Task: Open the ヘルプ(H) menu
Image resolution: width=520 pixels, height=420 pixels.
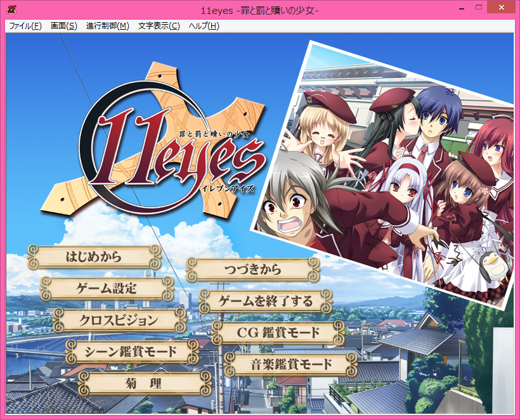Action: [204, 26]
